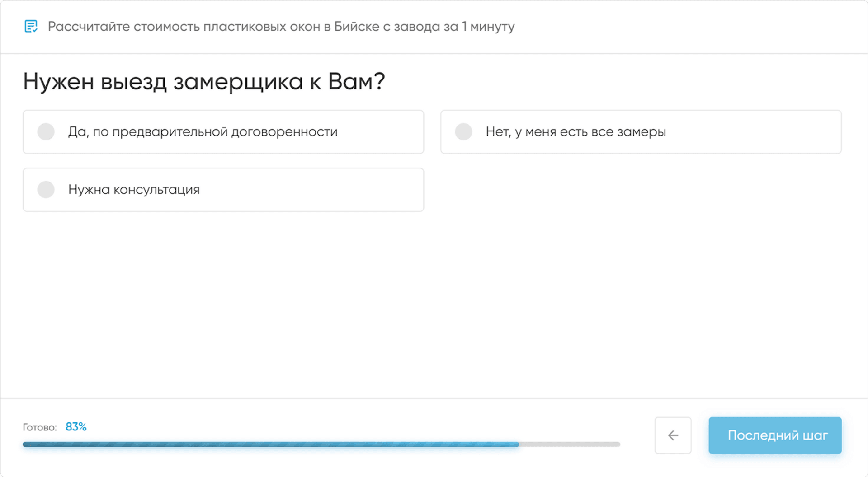The image size is (868, 477).
Task: Click the back arrow button
Action: (673, 435)
